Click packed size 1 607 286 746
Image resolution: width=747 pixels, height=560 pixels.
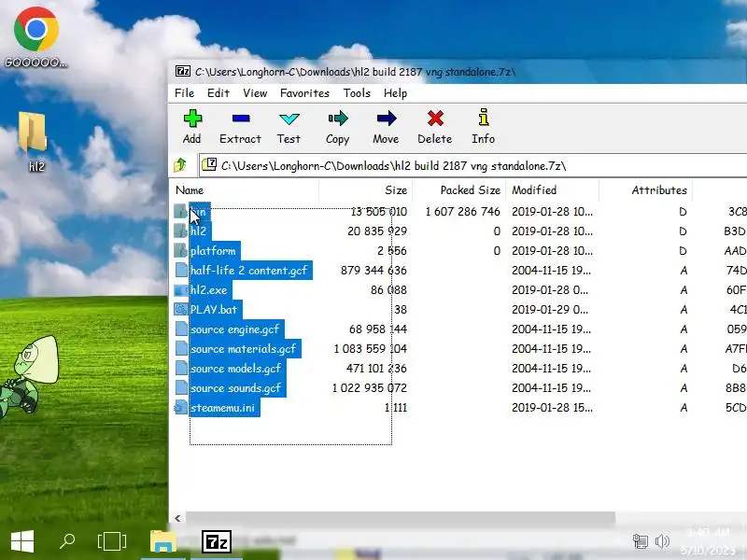click(x=462, y=212)
